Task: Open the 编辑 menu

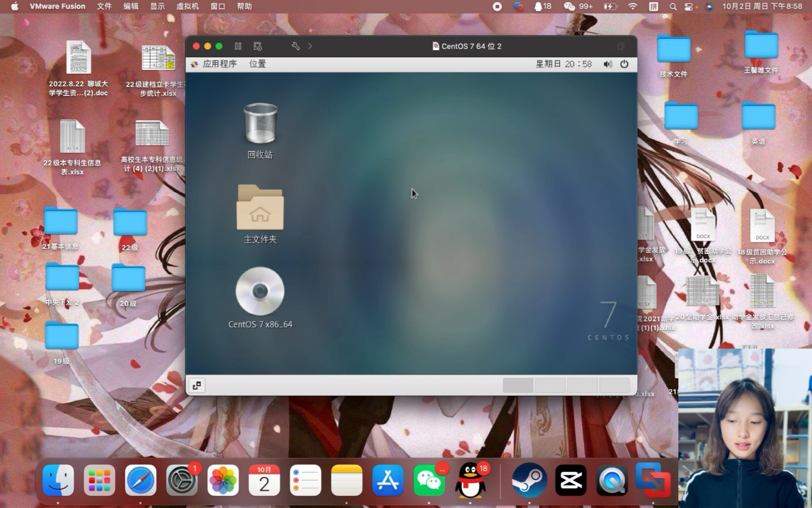Action: tap(131, 6)
